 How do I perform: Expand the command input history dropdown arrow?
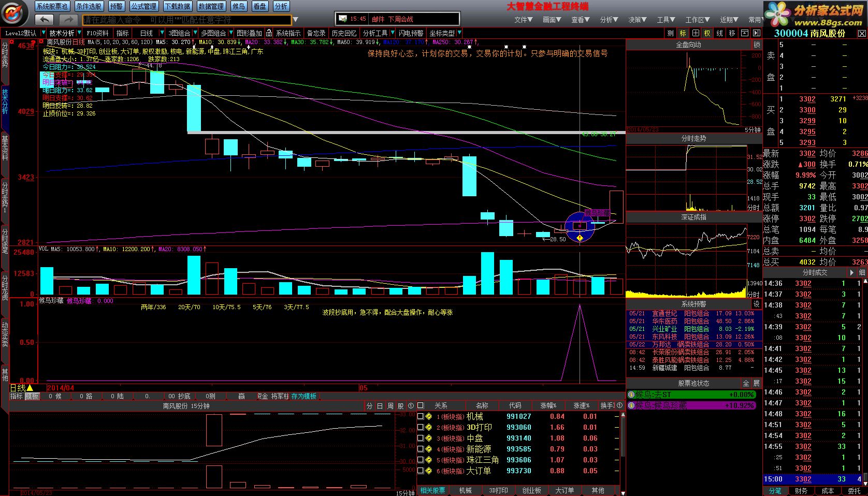(296, 20)
